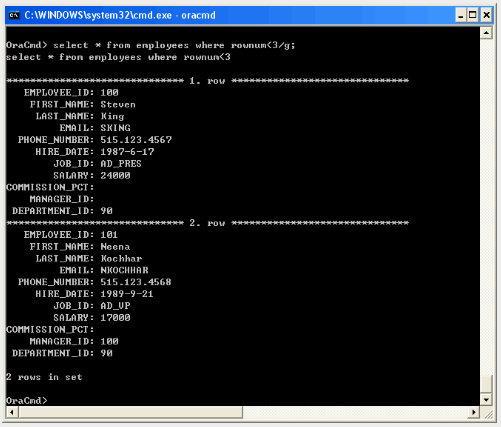Click the horizontal scrollbar right arrow

tap(474, 412)
